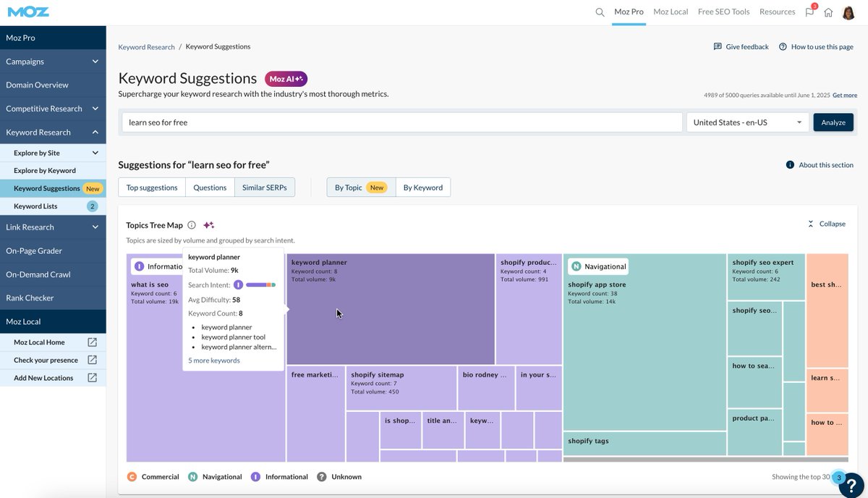Image resolution: width=868 pixels, height=498 pixels.
Task: Click the Informational legend icon
Action: [255, 476]
